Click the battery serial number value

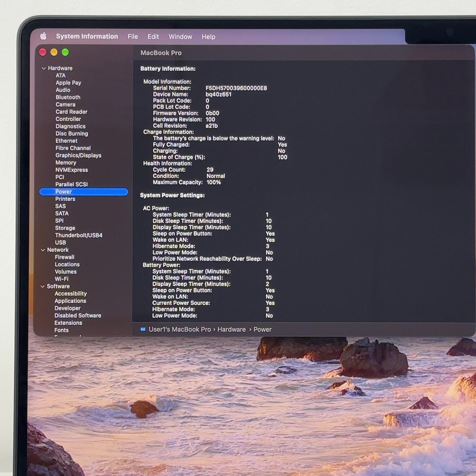click(236, 88)
